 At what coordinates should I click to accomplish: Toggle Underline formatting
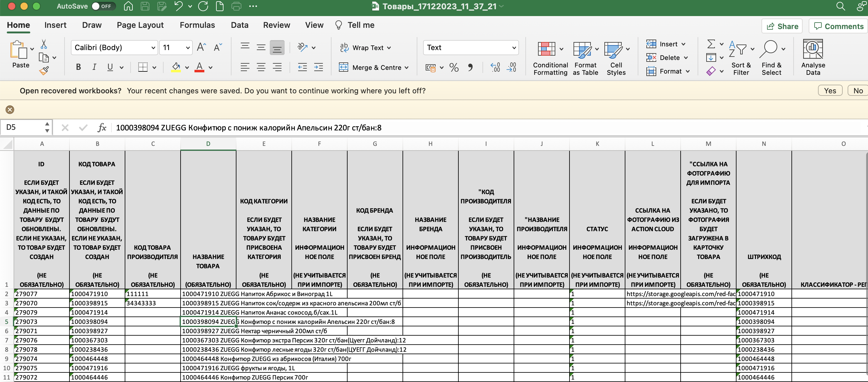(110, 67)
